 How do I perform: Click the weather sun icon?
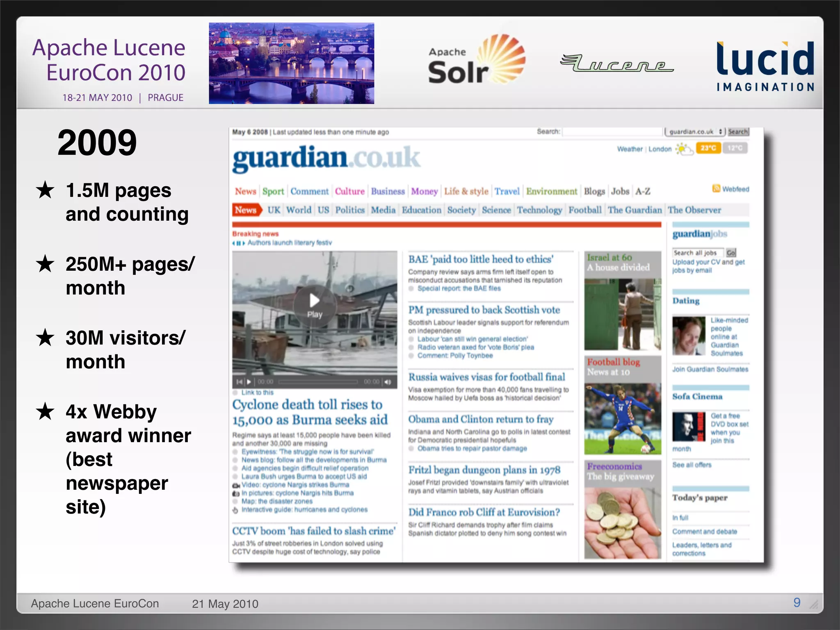pyautogui.click(x=684, y=149)
